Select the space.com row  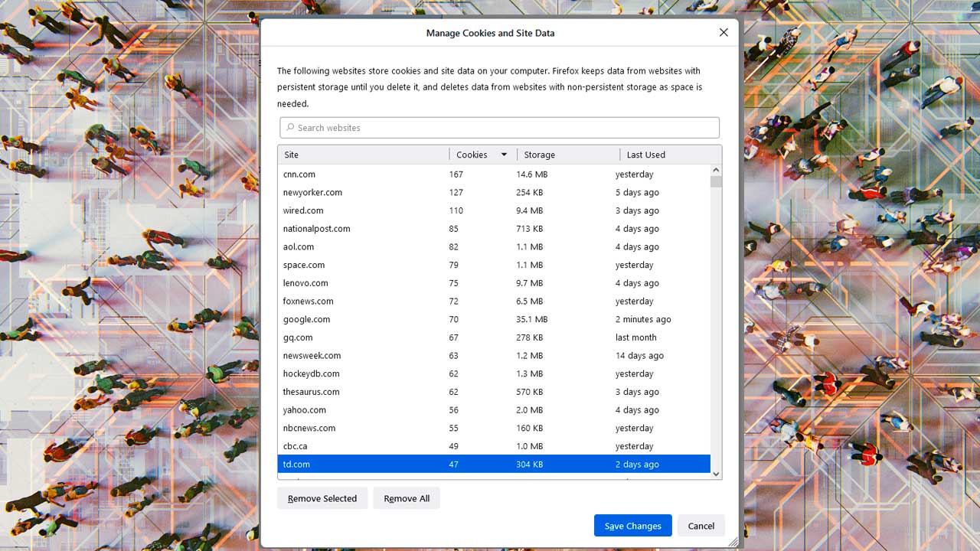494,265
